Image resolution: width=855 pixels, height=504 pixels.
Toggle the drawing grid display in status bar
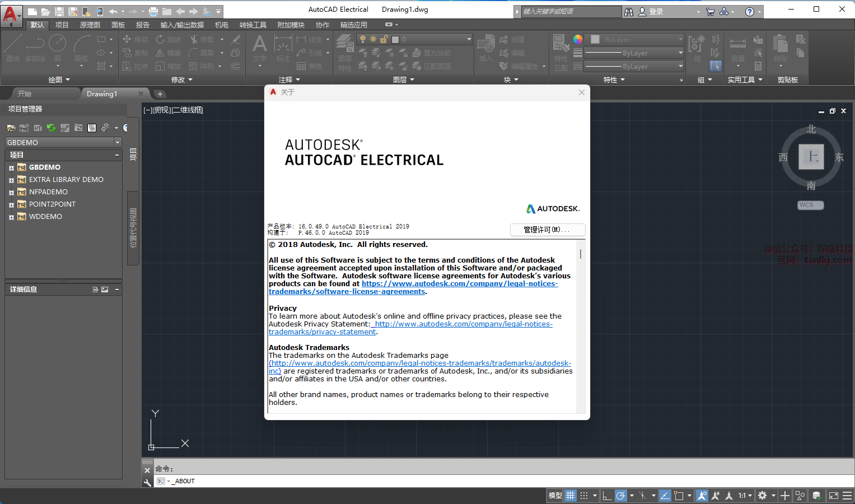tap(570, 496)
